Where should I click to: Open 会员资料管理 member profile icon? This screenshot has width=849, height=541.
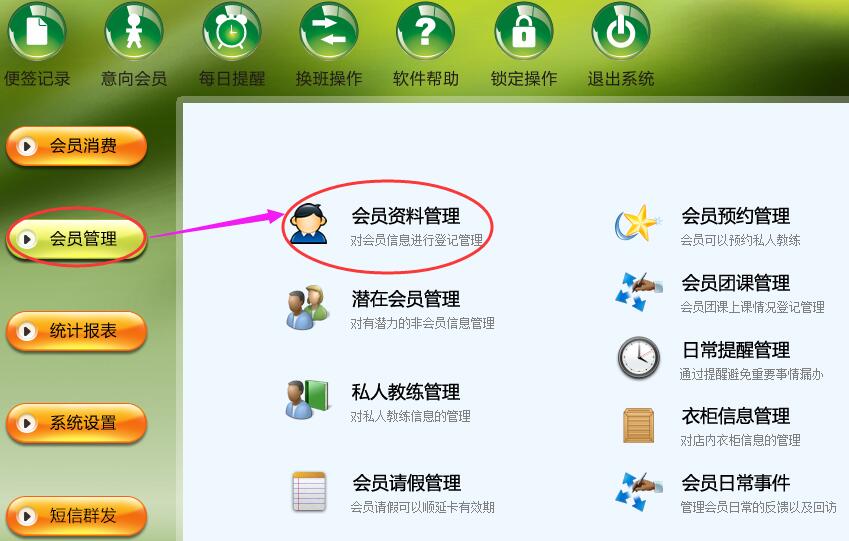[x=309, y=224]
